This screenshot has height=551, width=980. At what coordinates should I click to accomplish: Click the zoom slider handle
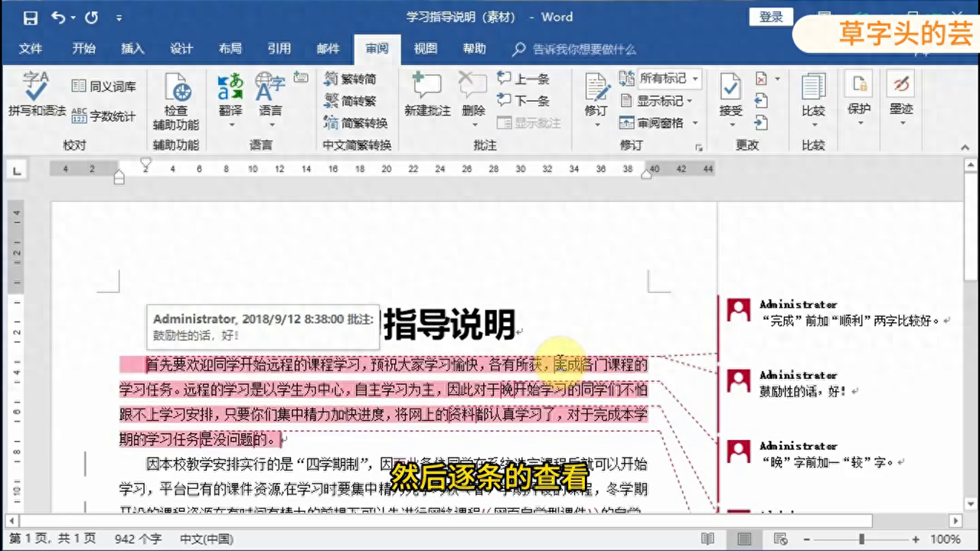click(862, 539)
